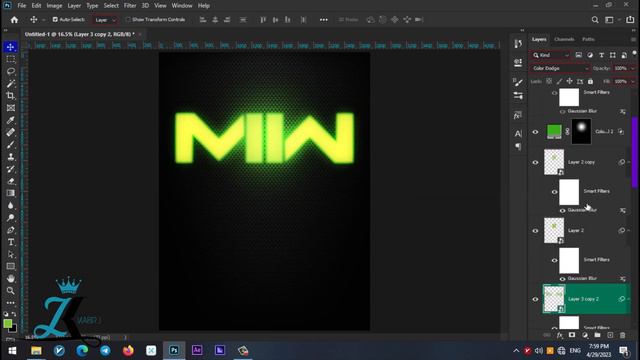Toggle Smart Filters visibility under Layer 2
This screenshot has width=640, height=360.
coord(554,260)
